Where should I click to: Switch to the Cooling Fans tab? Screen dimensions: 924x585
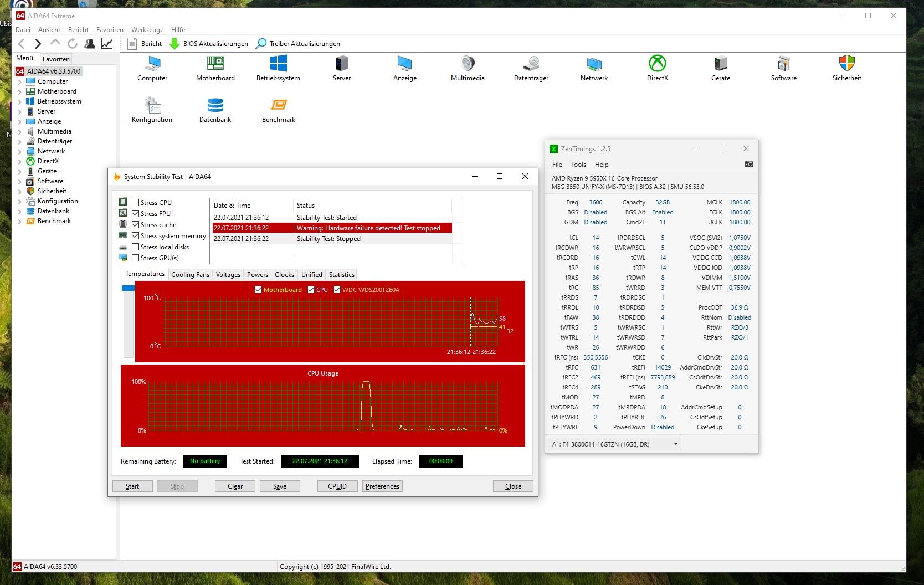coord(190,275)
